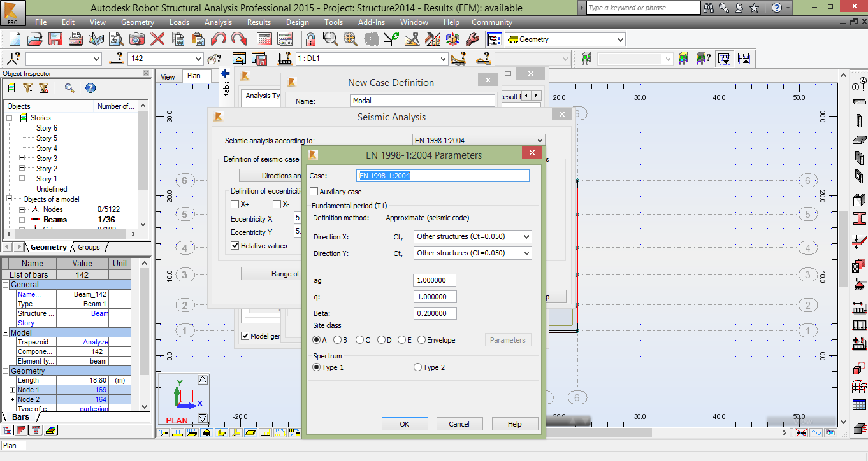Take a screenshot with the Screen Capture camera icon

(136, 39)
